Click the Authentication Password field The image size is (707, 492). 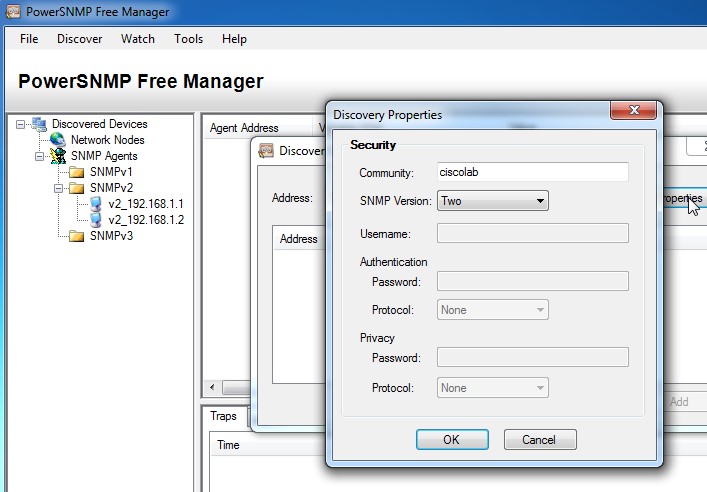point(533,281)
